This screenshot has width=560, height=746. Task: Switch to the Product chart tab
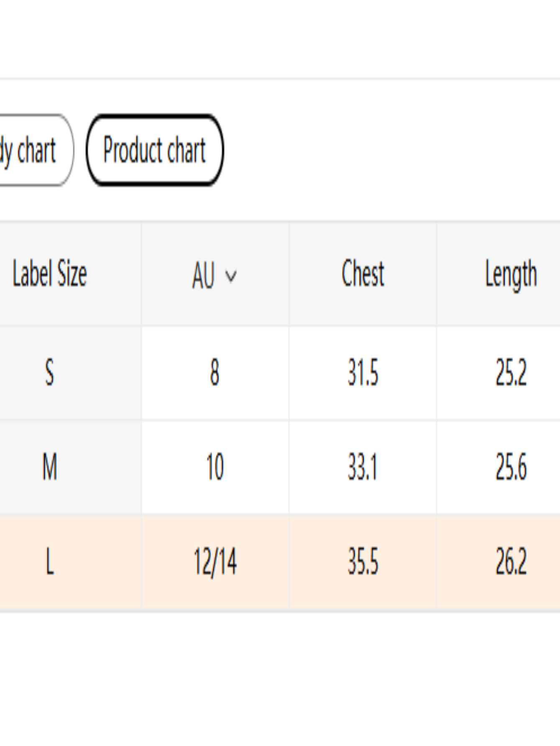point(155,150)
